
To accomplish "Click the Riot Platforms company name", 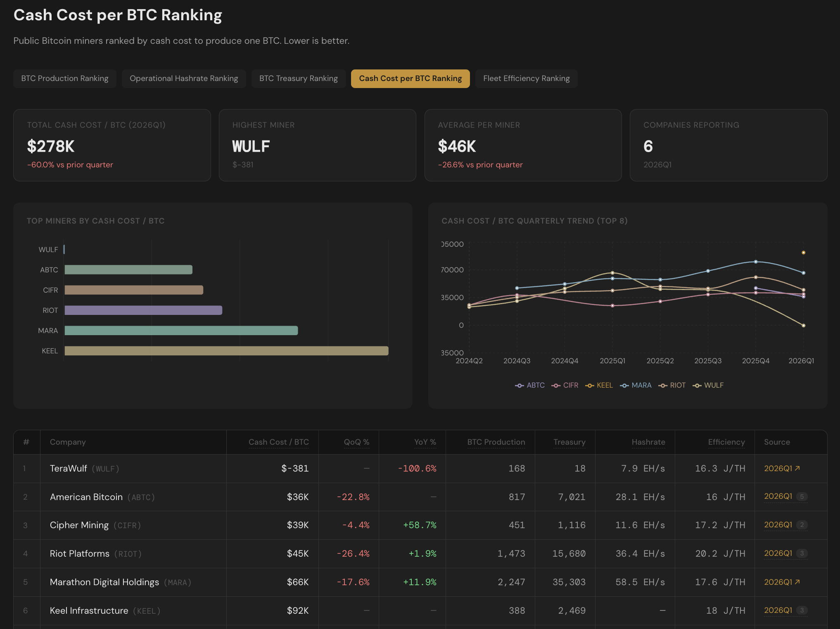I will pyautogui.click(x=80, y=554).
